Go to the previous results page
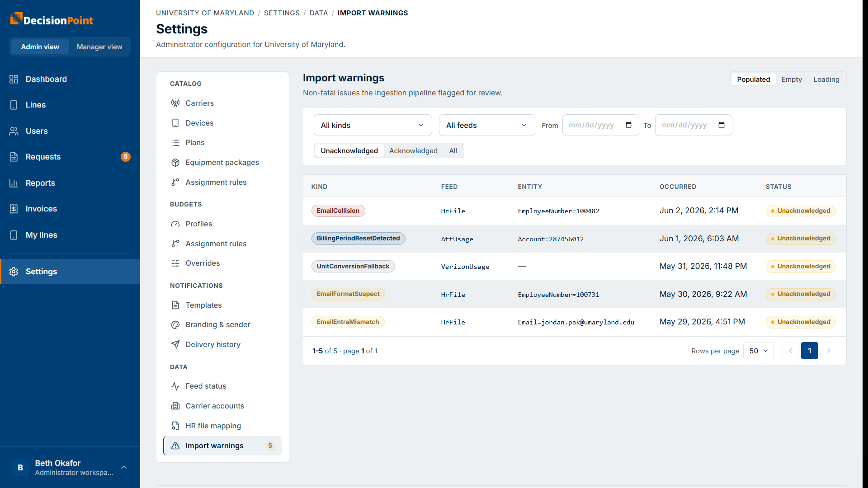Image resolution: width=868 pixels, height=488 pixels. pyautogui.click(x=790, y=351)
